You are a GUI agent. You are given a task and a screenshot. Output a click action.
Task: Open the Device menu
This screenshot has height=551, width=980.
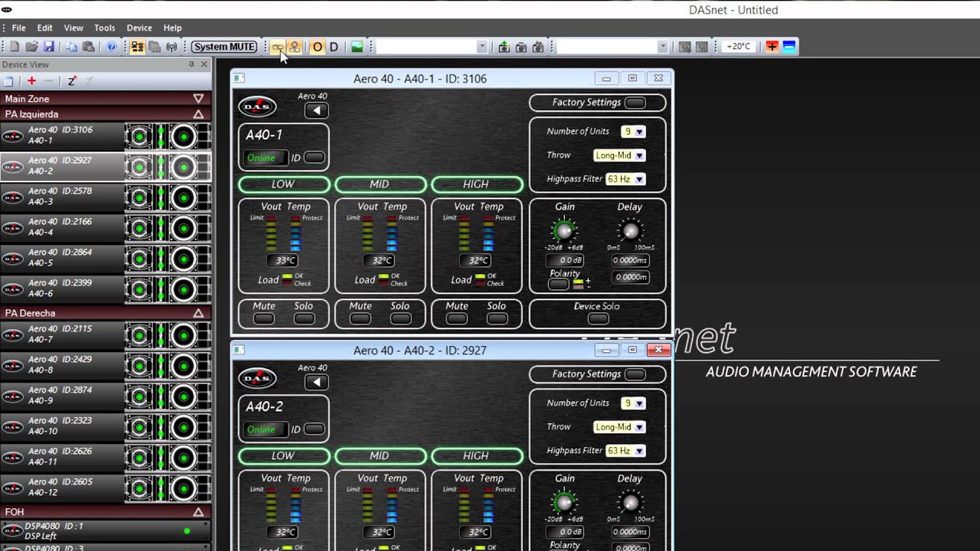139,28
